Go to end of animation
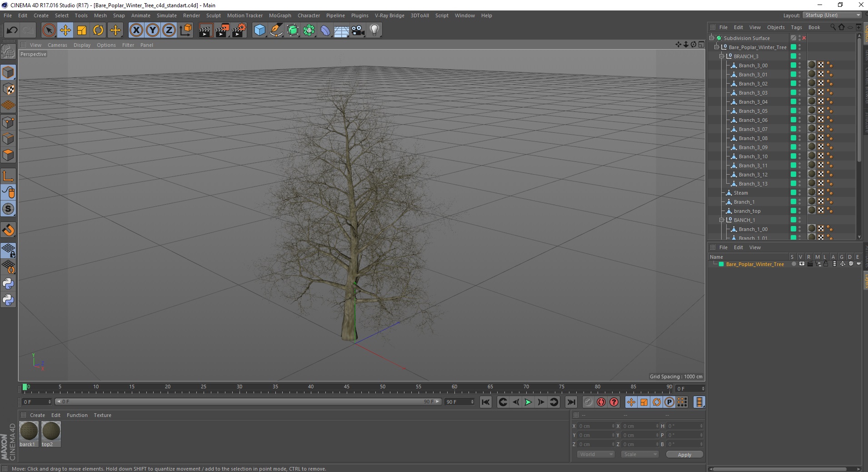This screenshot has height=472, width=868. [571, 402]
